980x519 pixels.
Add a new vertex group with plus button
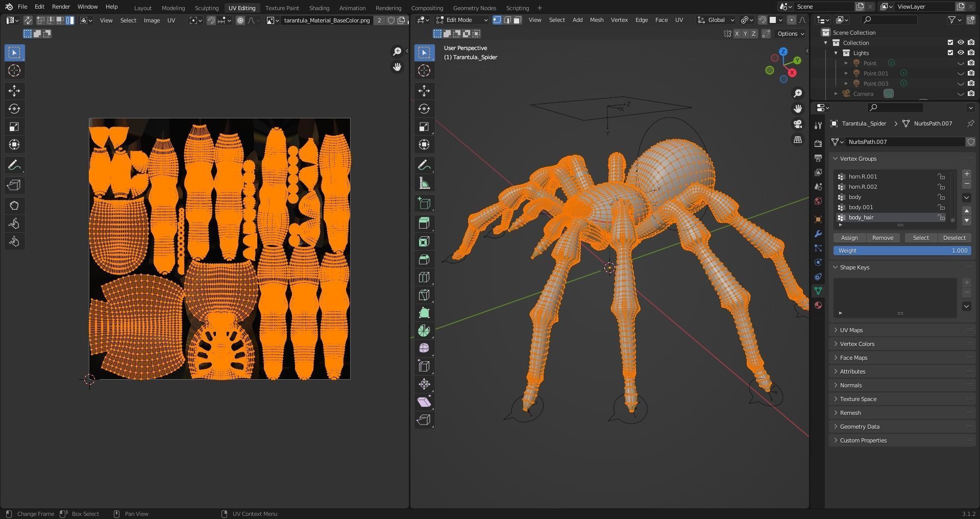(x=966, y=174)
